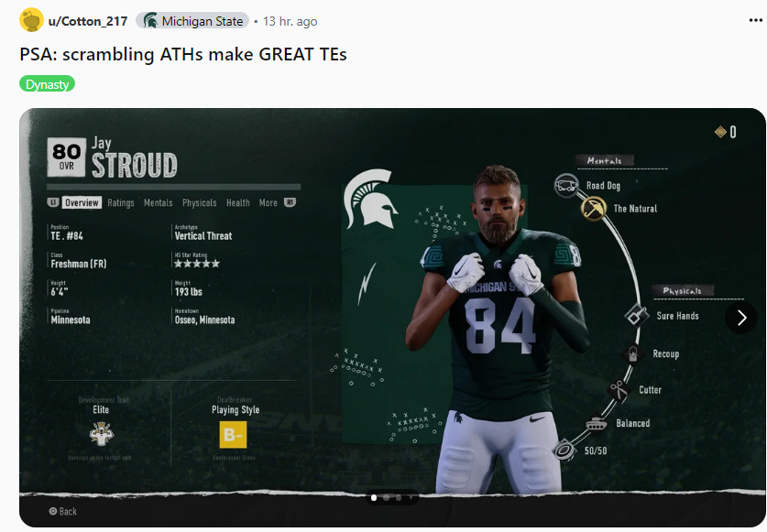Click the Road Dog mental ability icon
767x532 pixels.
566,185
